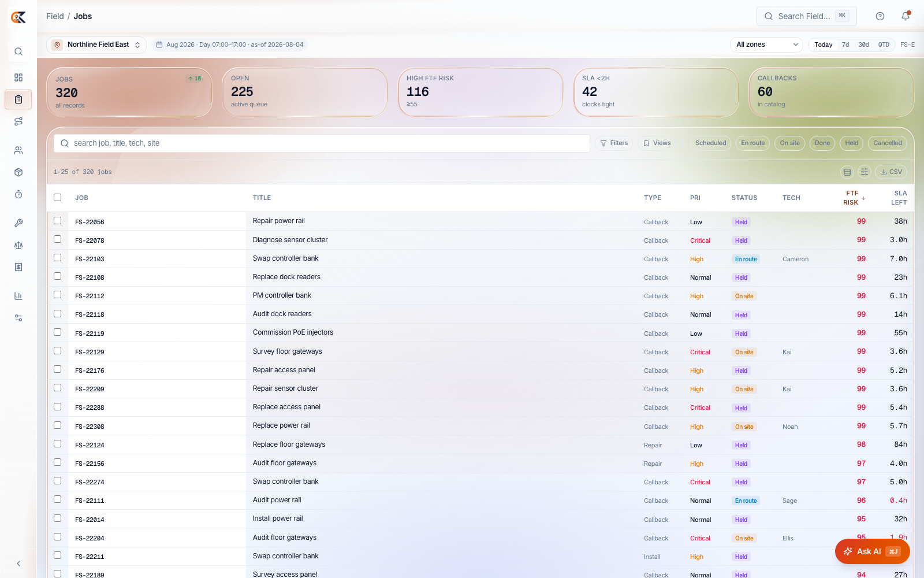Collapse the sidebar with the chevron
Viewport: 924px width, 578px height.
point(18,564)
